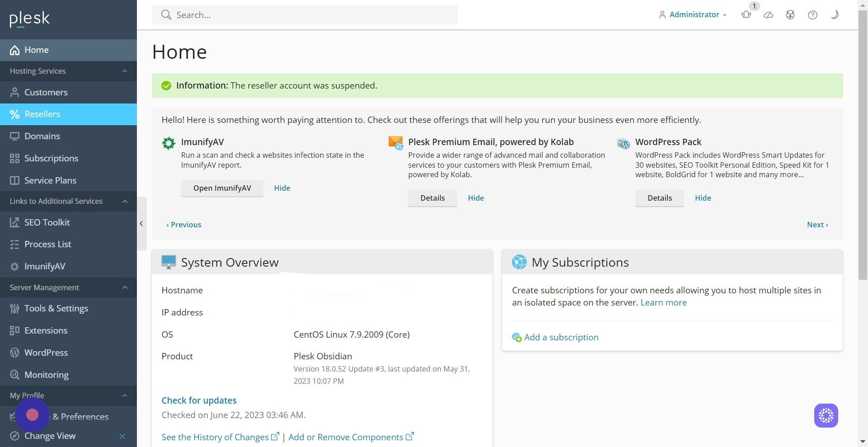Click the ImunifyAV gear icon in sidebar
Screen dimensions: 868x447
click(14, 267)
